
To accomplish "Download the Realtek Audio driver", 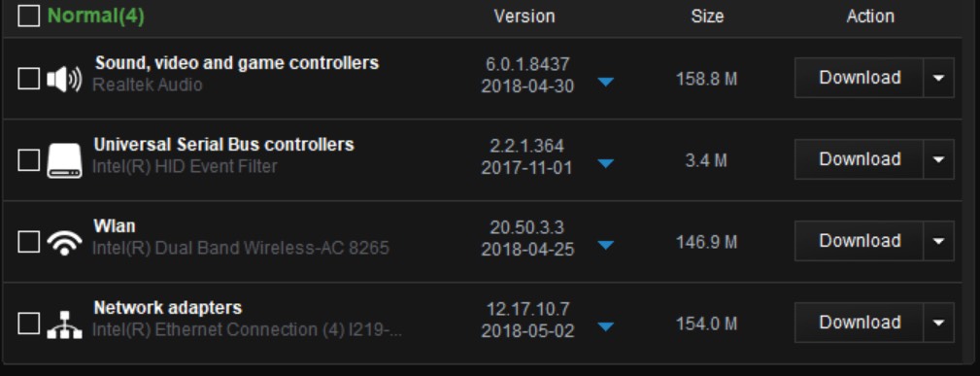I will coord(859,78).
